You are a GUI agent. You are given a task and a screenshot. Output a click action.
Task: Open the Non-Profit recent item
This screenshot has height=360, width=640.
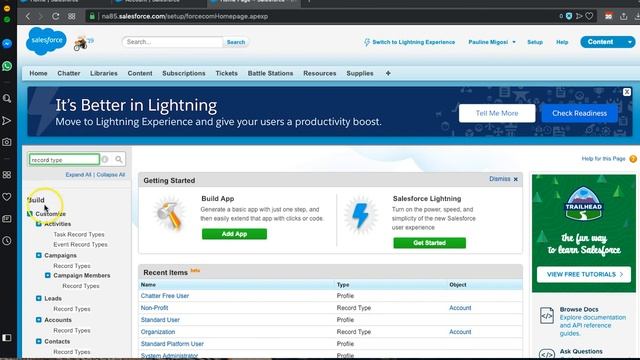point(154,308)
